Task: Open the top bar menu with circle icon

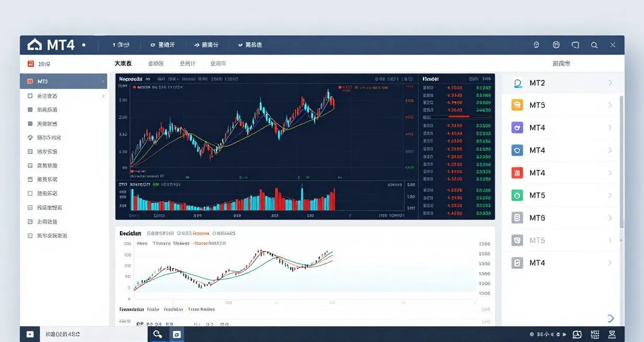Action: [162, 45]
